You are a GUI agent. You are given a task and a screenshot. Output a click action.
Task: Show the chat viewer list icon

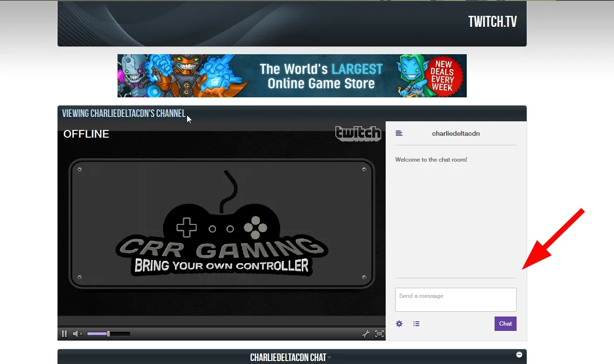(x=416, y=324)
